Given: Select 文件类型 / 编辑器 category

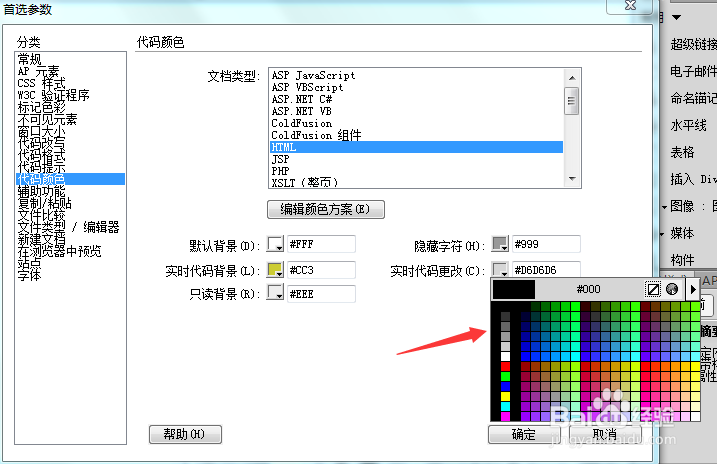Looking at the screenshot, I should [x=70, y=227].
